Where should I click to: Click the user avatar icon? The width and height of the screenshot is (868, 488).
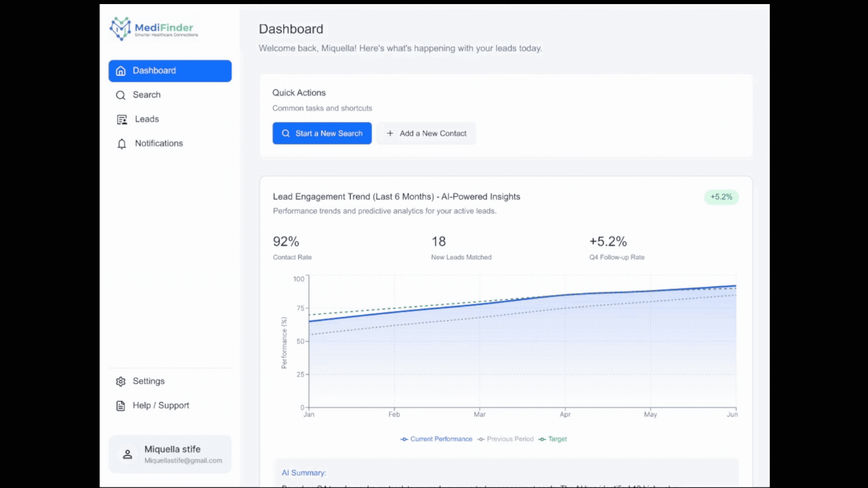click(x=128, y=455)
